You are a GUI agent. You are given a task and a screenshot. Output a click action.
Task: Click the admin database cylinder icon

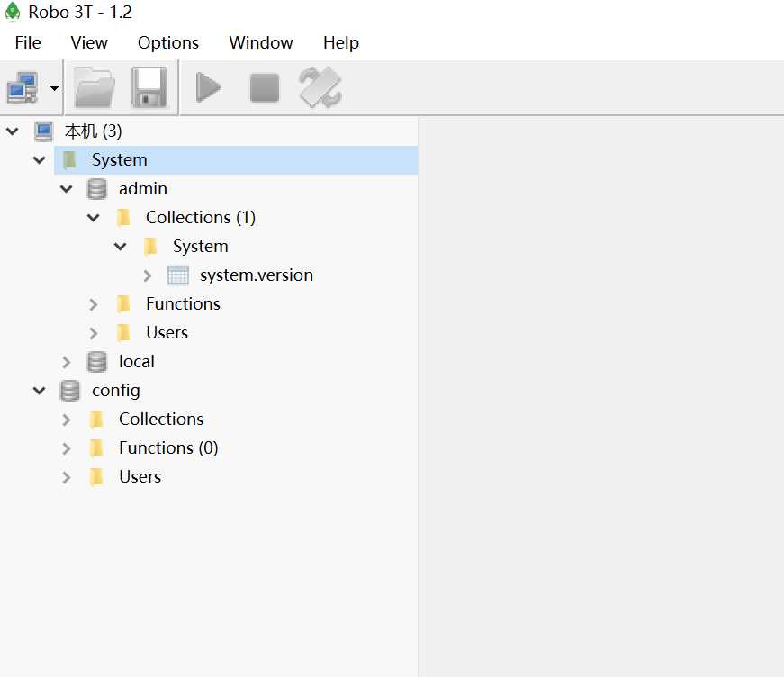(96, 189)
